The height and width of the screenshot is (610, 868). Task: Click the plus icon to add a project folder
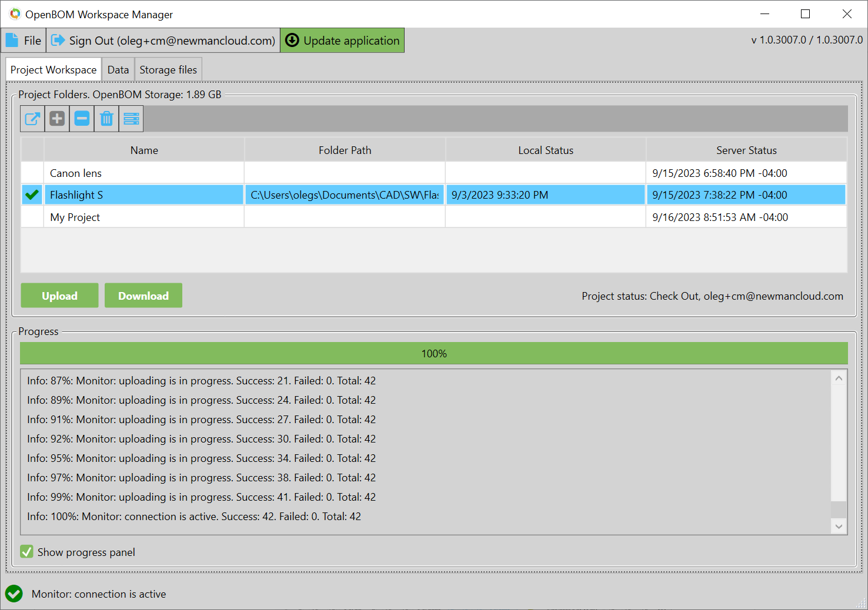(57, 119)
